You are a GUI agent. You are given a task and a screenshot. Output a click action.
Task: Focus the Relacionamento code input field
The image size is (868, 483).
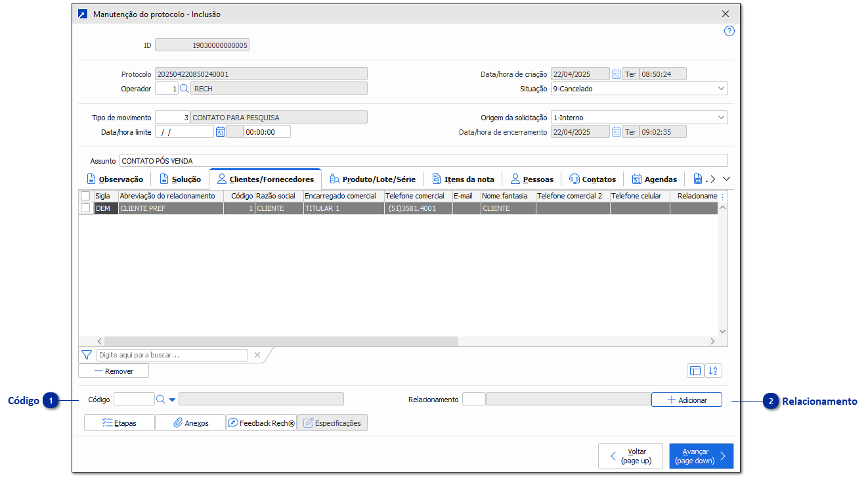[x=474, y=399]
